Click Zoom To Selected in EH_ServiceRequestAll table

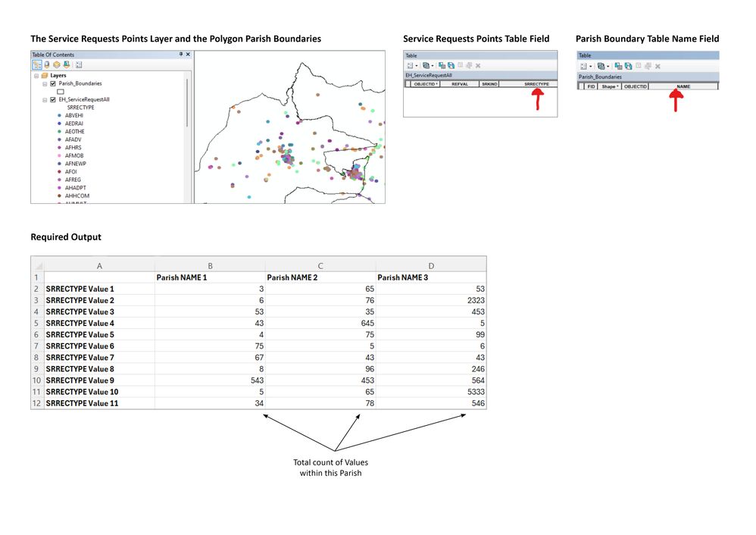coord(469,66)
